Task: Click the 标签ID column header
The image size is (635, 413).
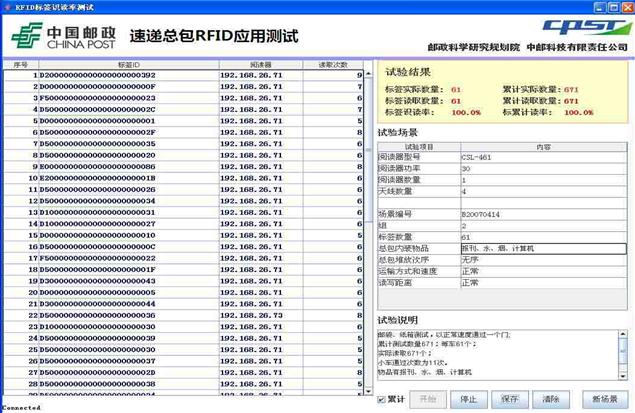Action: coord(129,65)
